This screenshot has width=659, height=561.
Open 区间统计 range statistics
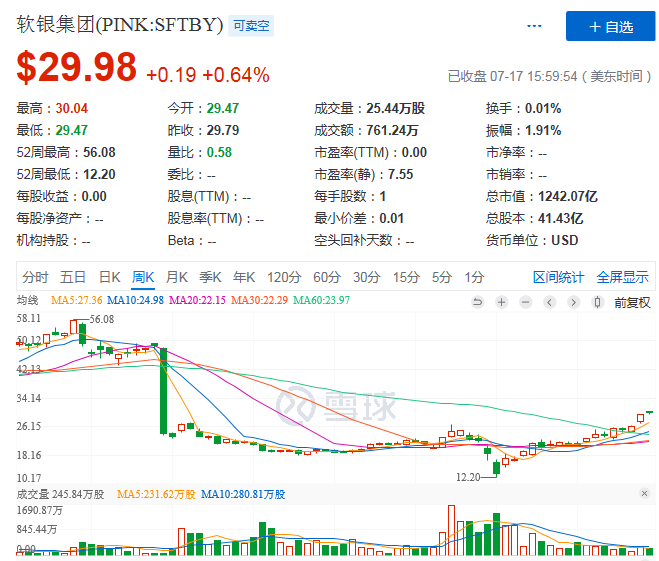[x=558, y=277]
